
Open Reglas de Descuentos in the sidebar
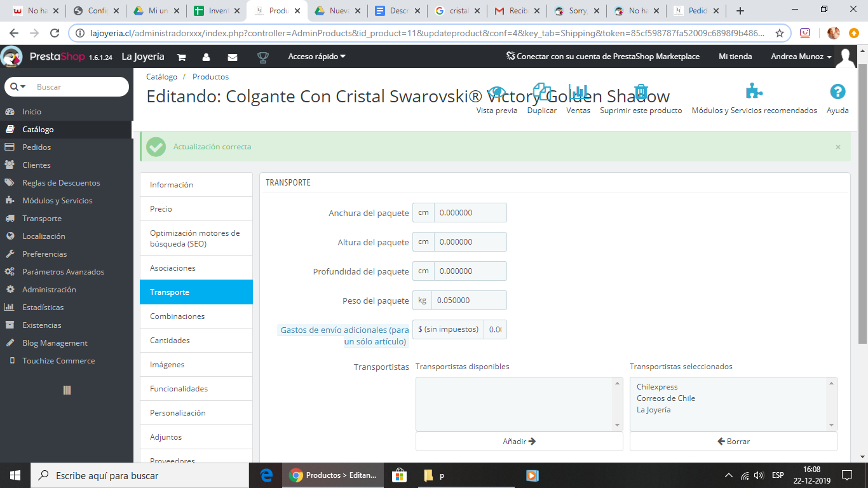tap(66, 183)
